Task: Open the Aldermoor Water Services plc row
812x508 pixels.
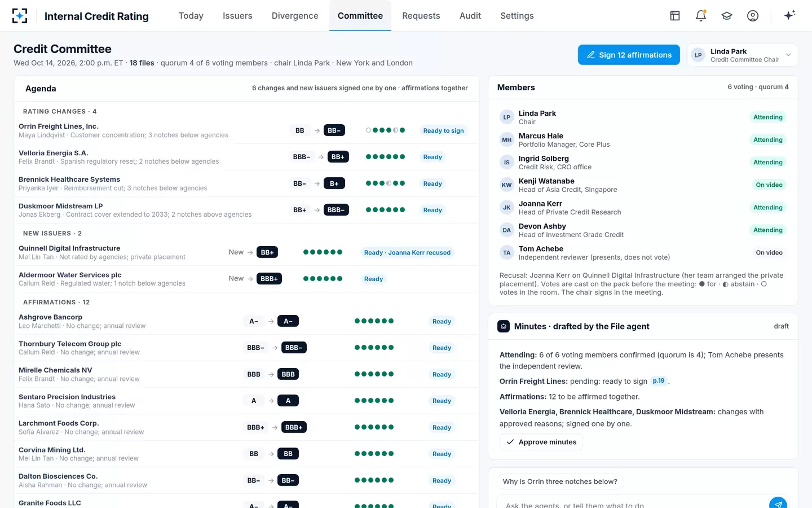Action: click(x=246, y=279)
